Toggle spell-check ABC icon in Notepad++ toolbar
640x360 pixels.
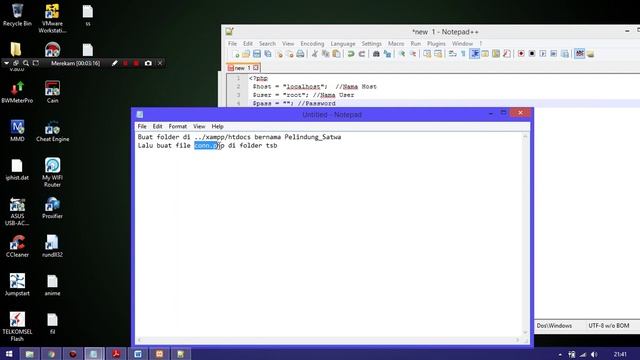coord(579,54)
